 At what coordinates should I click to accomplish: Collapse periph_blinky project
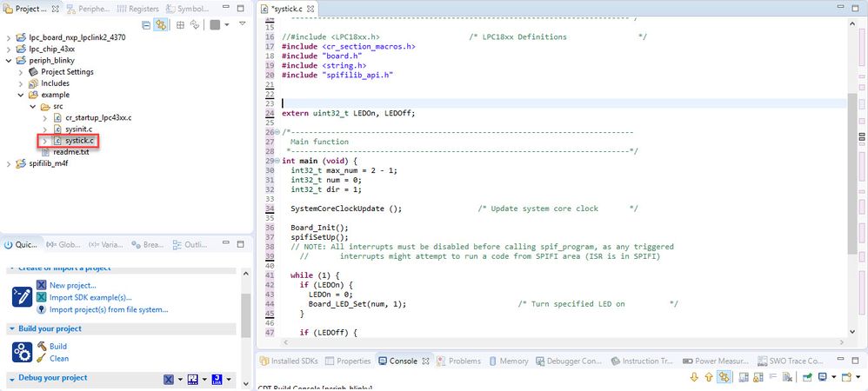coord(9,60)
